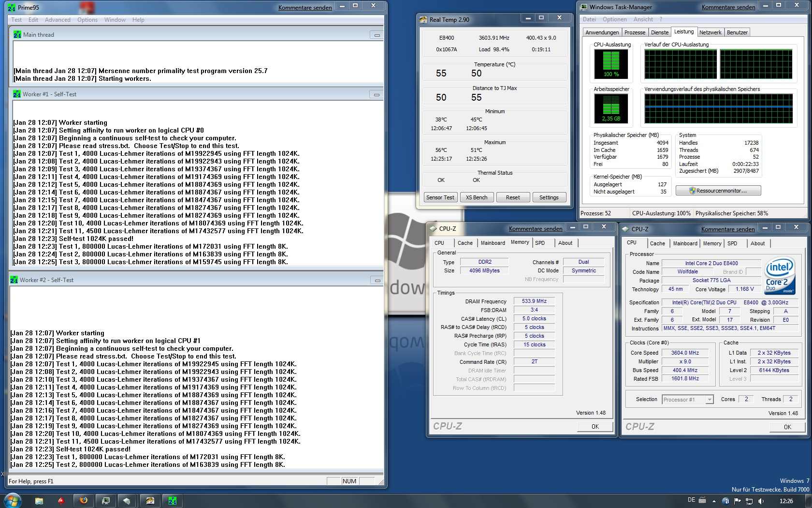The height and width of the screenshot is (508, 812).
Task: Open the Advanced menu in Prime95
Action: click(58, 20)
